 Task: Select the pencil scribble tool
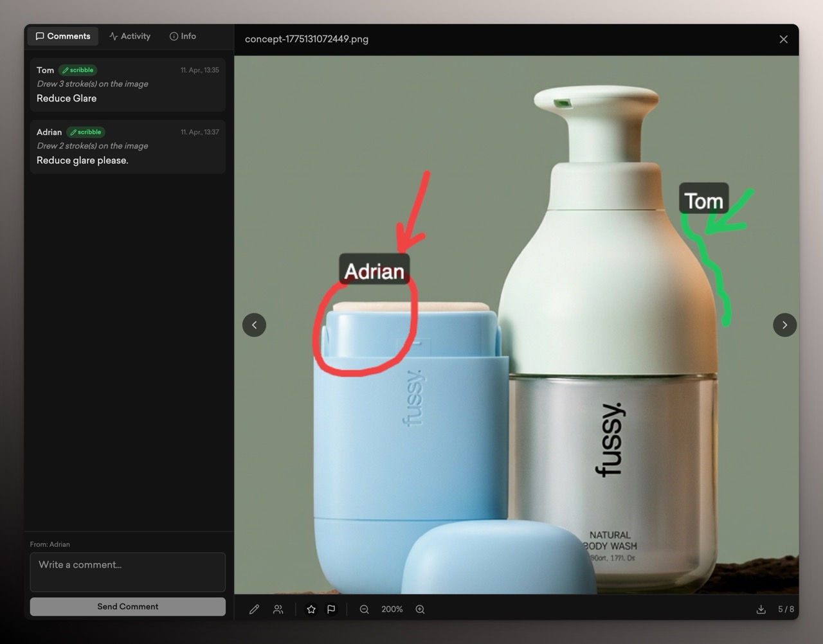coord(254,609)
